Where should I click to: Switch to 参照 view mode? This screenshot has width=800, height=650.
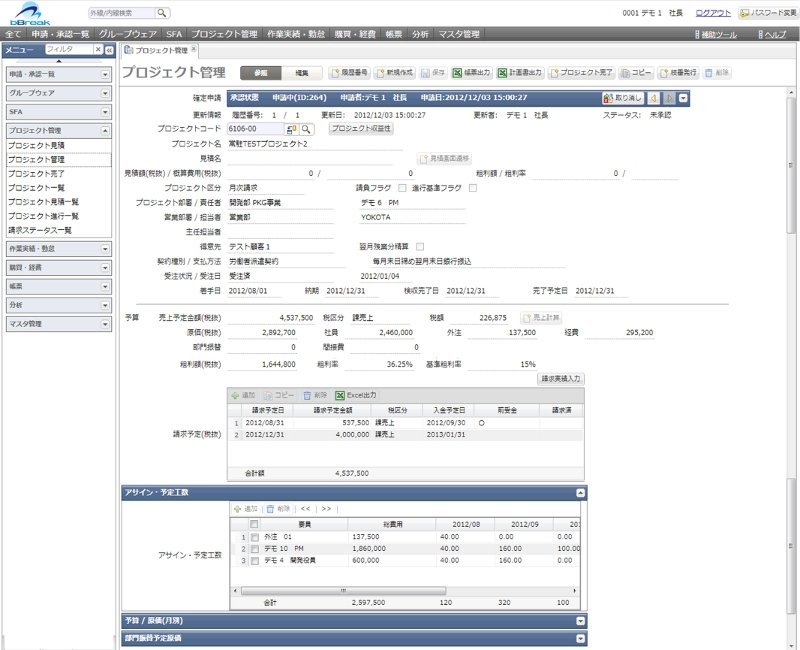tap(261, 73)
